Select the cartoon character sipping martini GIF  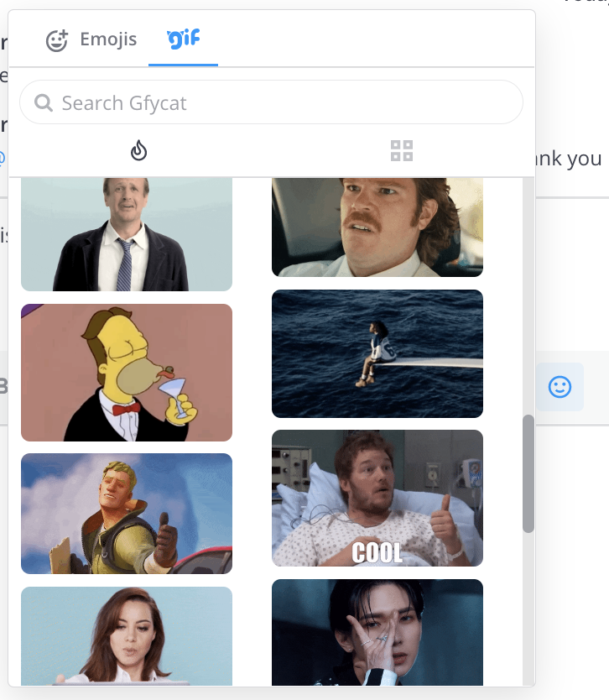pyautogui.click(x=126, y=372)
